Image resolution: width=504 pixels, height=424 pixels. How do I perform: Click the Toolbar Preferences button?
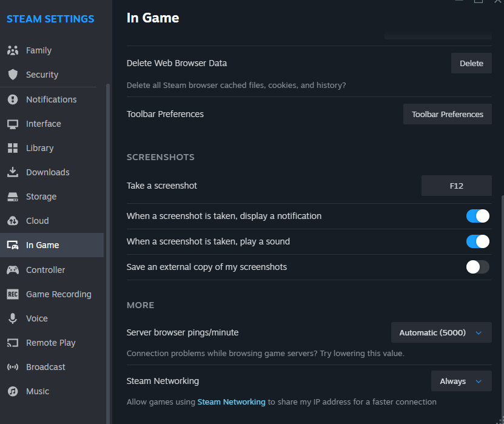click(448, 114)
